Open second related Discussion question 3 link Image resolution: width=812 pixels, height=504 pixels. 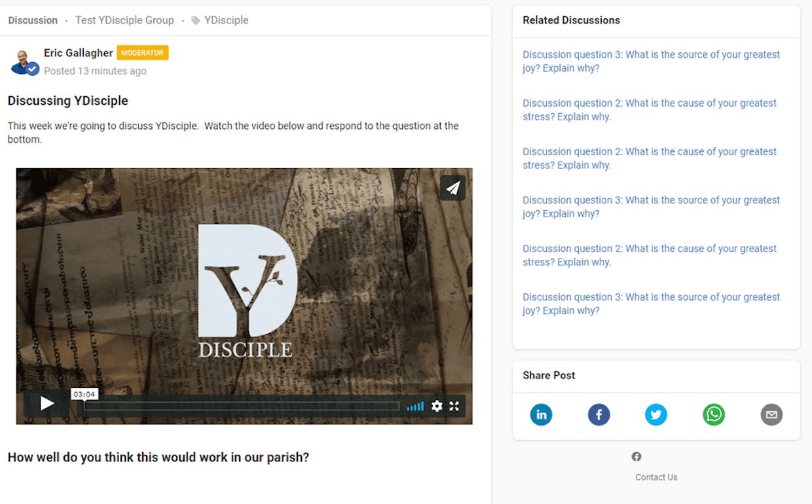tap(652, 207)
